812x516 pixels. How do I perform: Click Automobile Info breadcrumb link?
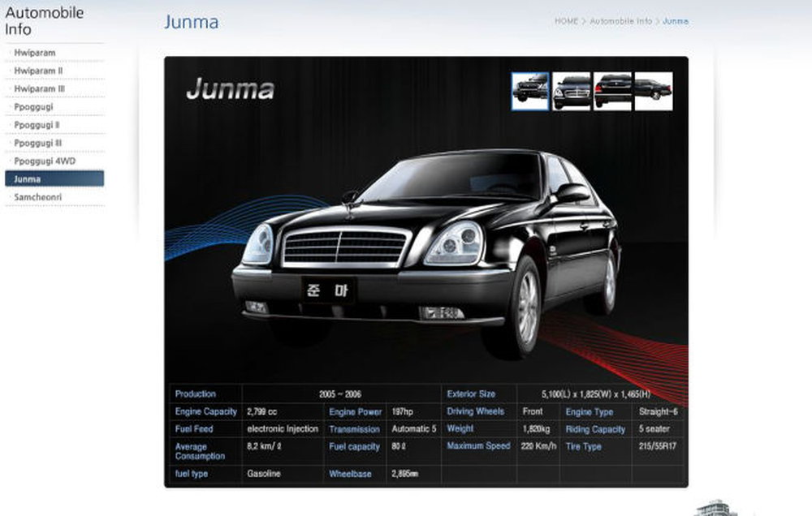point(620,21)
